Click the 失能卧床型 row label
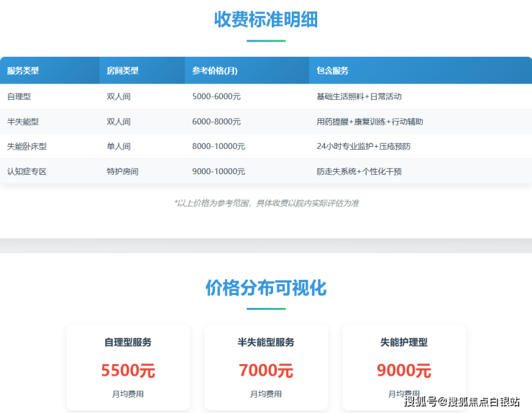Screen dimensions: 532x413 point(27,147)
